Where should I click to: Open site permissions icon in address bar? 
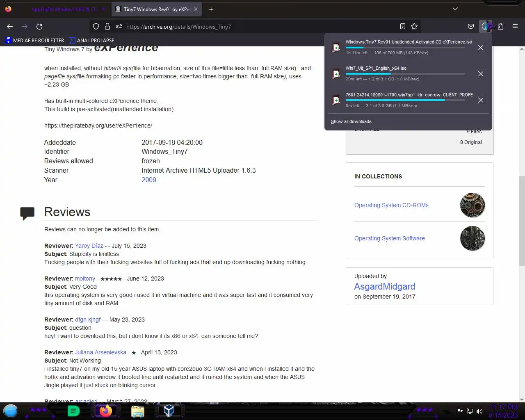click(x=119, y=27)
